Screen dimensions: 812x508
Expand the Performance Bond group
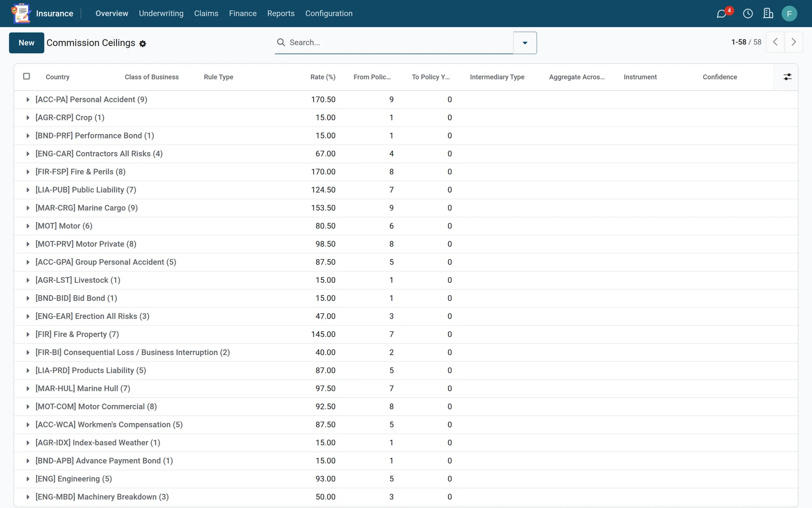pos(406,135)
